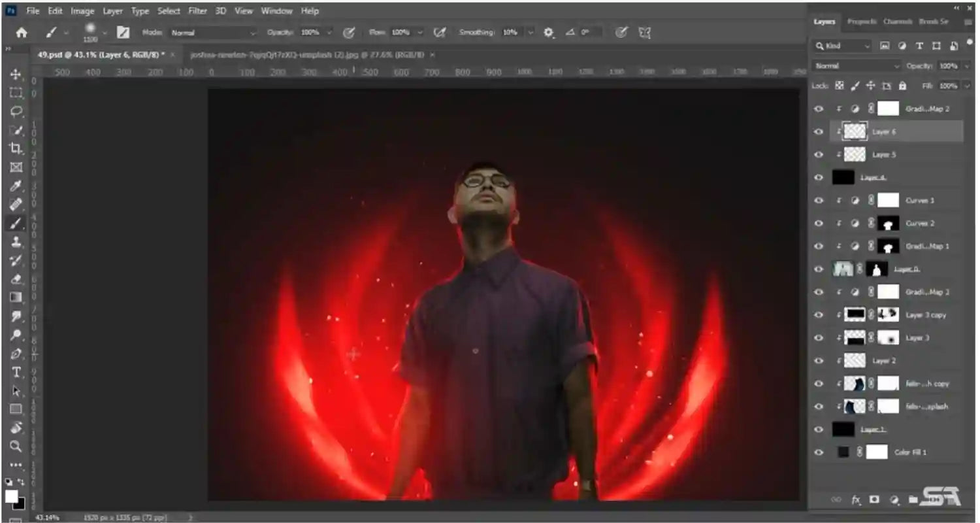Add layer style with the fx icon
This screenshot has height=523, width=980.
[x=855, y=500]
